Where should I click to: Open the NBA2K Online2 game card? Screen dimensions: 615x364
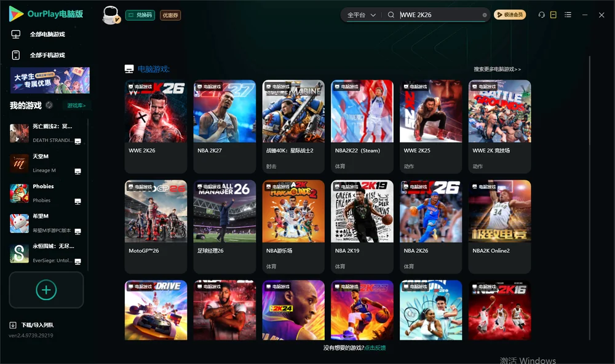coord(499,227)
